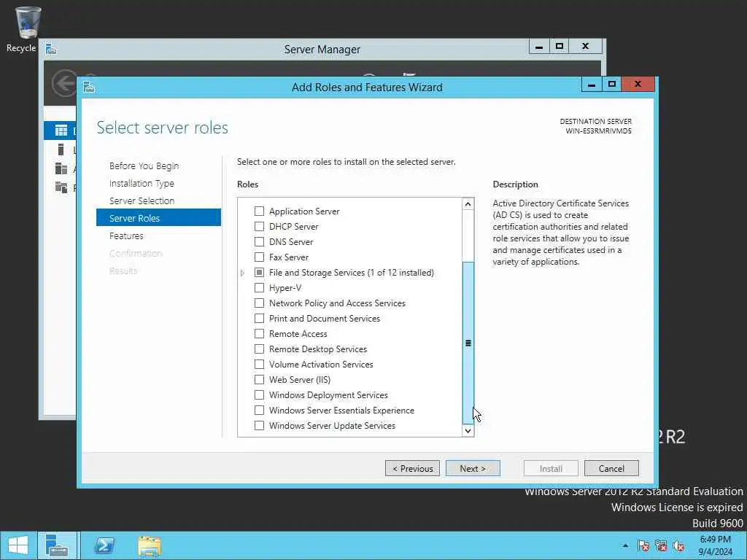Open File Explorer from the taskbar
The height and width of the screenshot is (560, 747).
click(x=149, y=545)
